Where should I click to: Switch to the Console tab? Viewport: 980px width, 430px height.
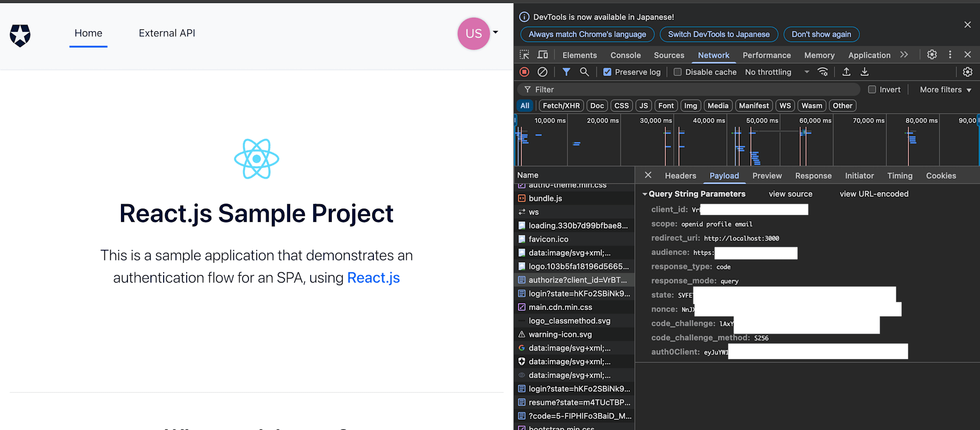(x=625, y=55)
